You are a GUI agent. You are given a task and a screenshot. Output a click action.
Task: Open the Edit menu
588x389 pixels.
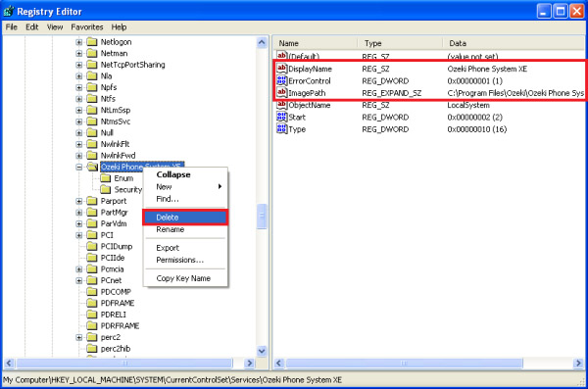click(x=32, y=27)
